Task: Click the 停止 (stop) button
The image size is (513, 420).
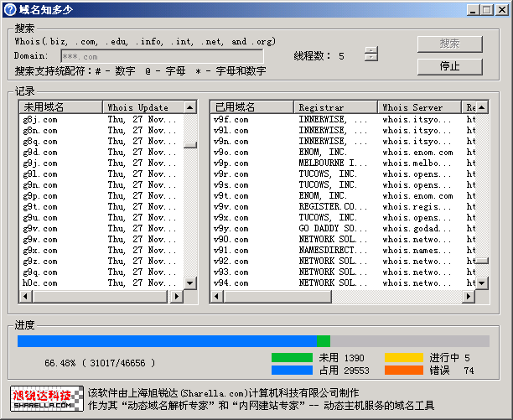Action: (449, 66)
